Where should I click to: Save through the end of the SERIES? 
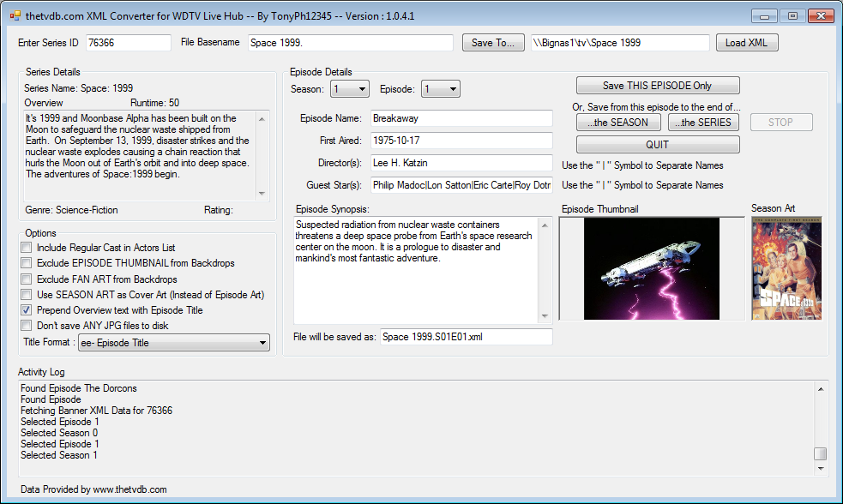[703, 123]
